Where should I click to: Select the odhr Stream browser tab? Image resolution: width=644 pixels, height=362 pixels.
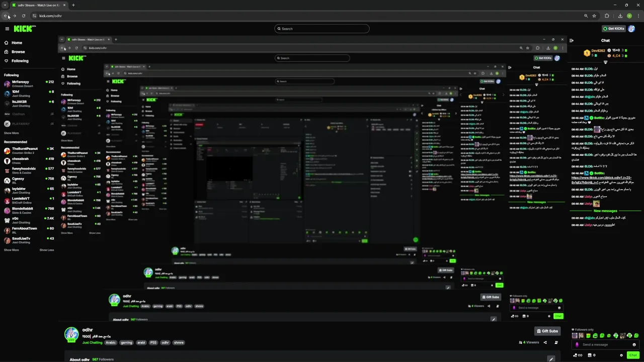[x=39, y=5]
